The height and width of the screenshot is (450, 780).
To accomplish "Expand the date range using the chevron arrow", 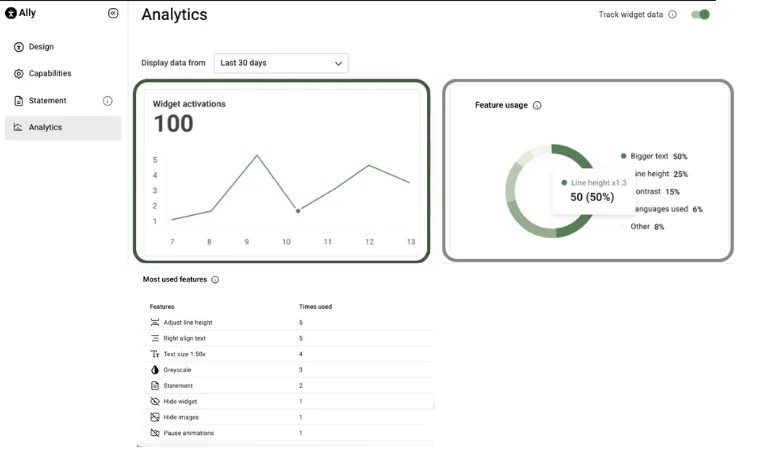I will click(338, 64).
